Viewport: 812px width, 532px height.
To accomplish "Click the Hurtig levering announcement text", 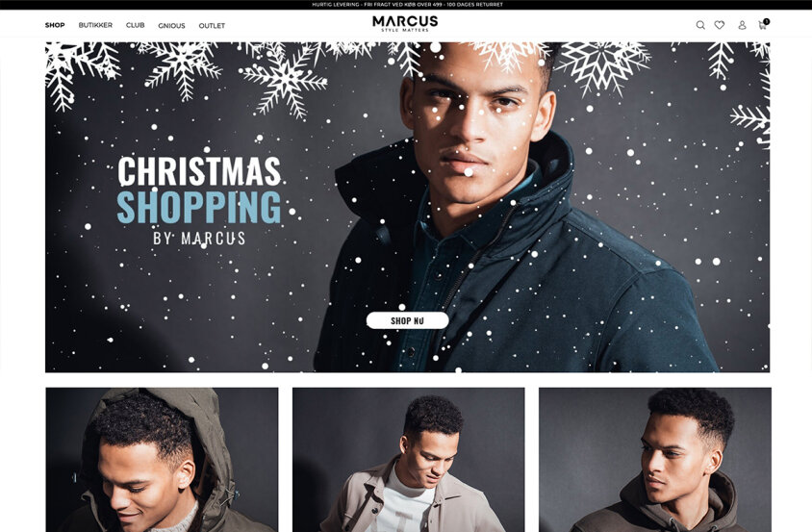I will (335, 4).
